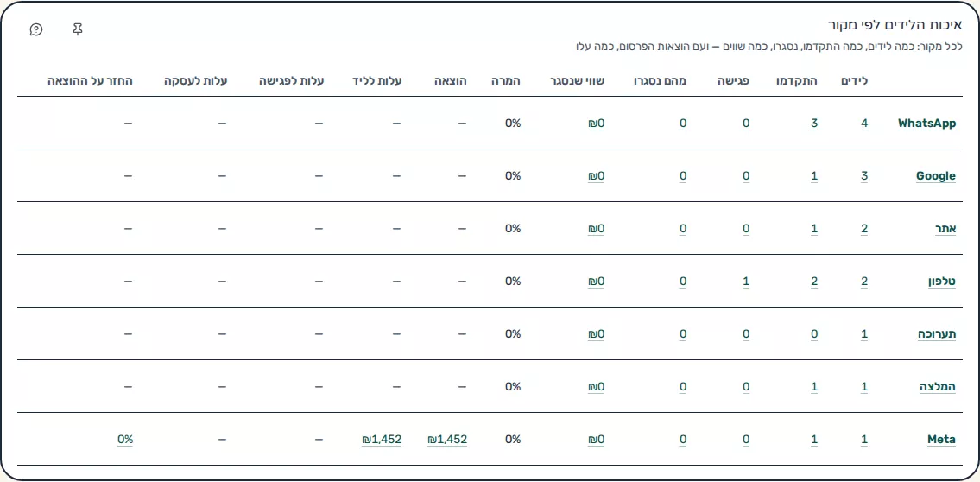The width and height of the screenshot is (980, 482).
Task: Open the help question-mark icon
Action: (36, 29)
